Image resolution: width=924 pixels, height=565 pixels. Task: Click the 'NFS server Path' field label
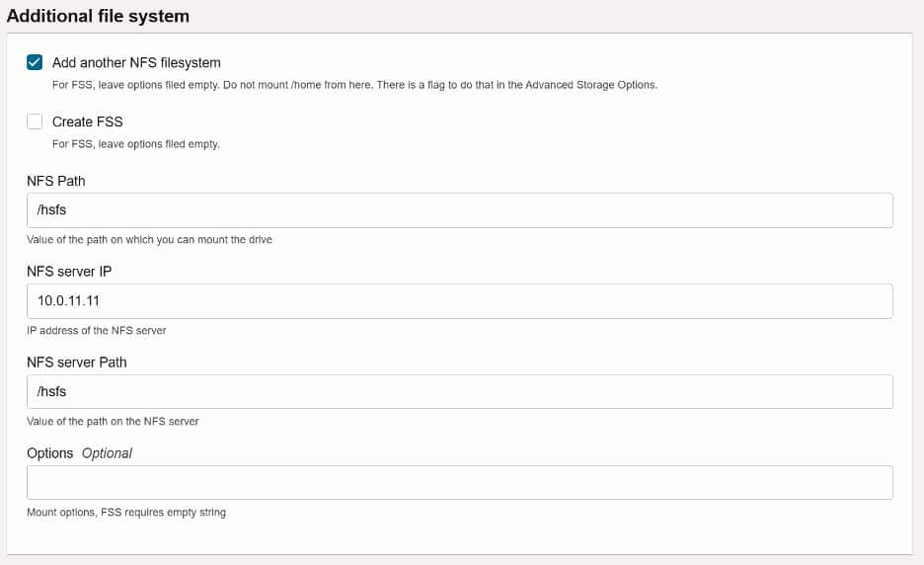click(77, 363)
